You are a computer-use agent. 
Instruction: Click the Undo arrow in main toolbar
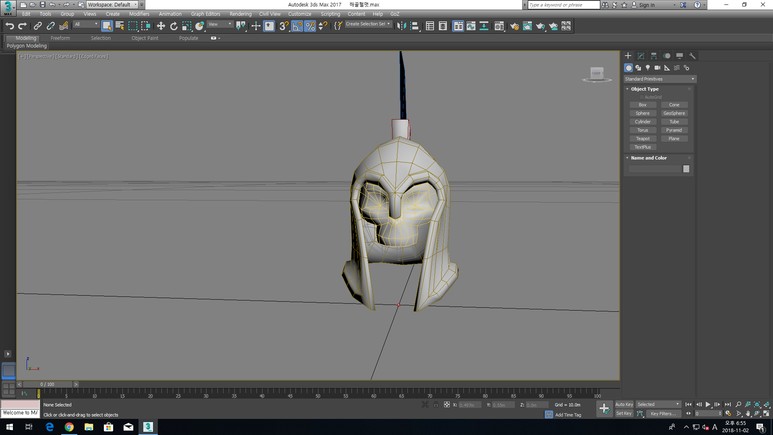(10, 26)
